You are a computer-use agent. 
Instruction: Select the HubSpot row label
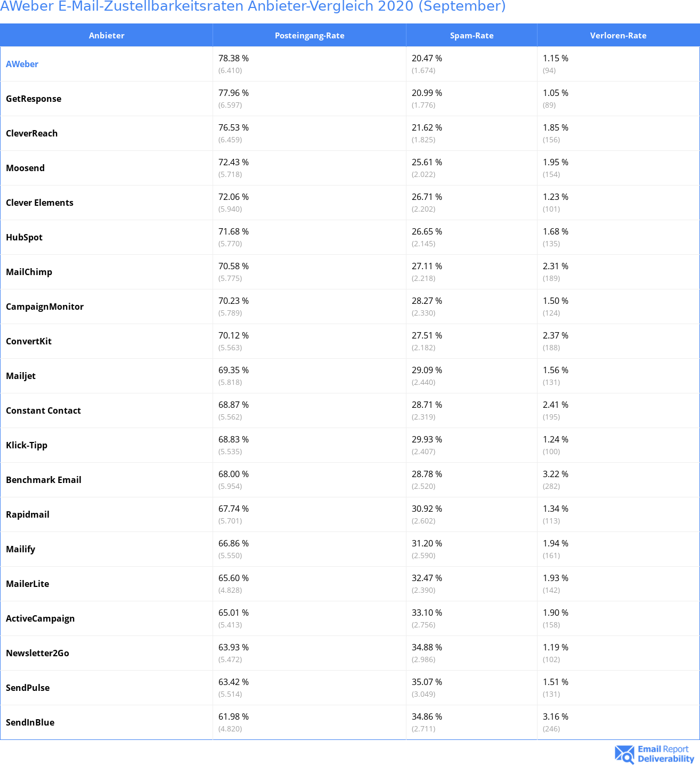(24, 237)
